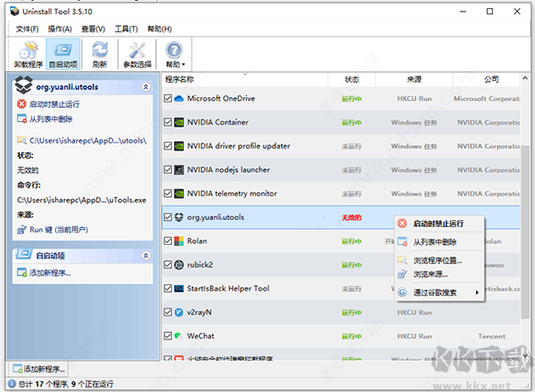
Task: Click the Google icon in the context menu
Action: [x=403, y=292]
